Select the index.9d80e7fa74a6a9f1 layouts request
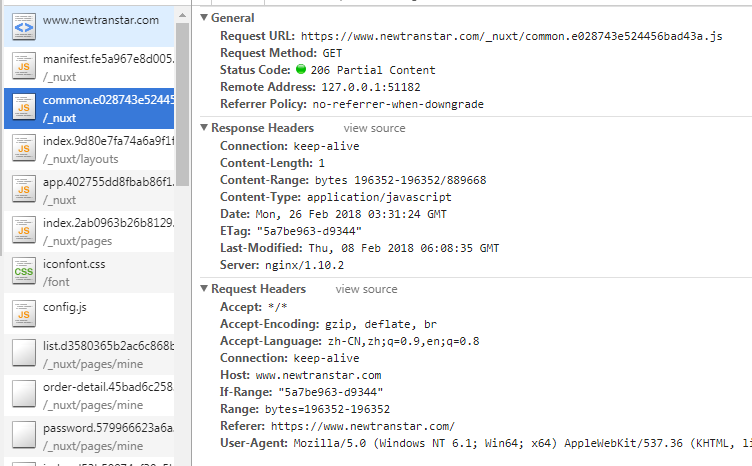The image size is (752, 466). tap(89, 150)
